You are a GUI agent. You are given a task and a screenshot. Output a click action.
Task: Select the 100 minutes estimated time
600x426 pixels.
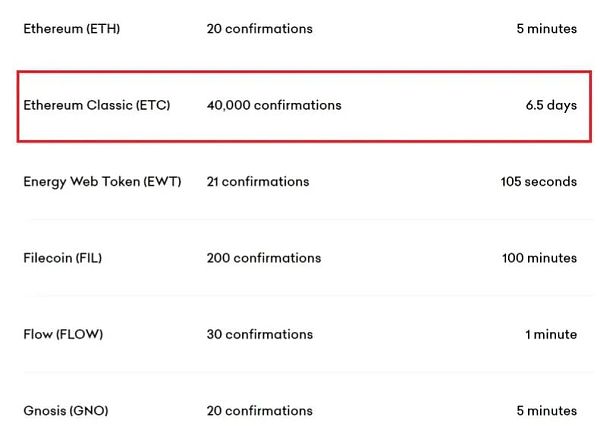pyautogui.click(x=539, y=258)
